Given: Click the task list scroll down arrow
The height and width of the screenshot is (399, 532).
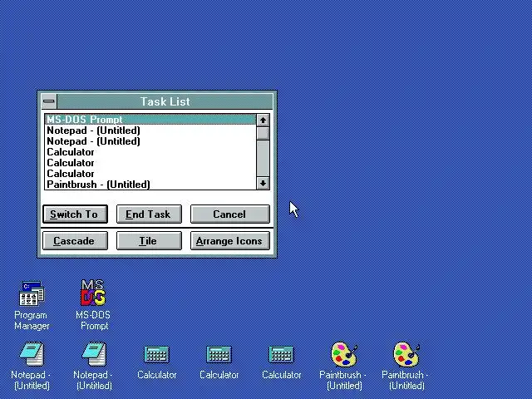Looking at the screenshot, I should point(263,184).
